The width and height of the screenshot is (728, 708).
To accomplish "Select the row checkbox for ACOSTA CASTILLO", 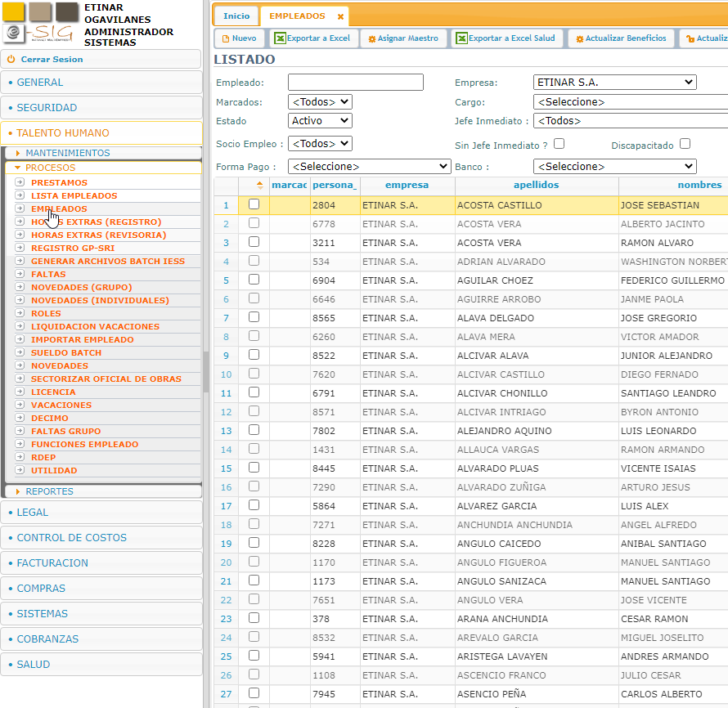I will point(254,204).
